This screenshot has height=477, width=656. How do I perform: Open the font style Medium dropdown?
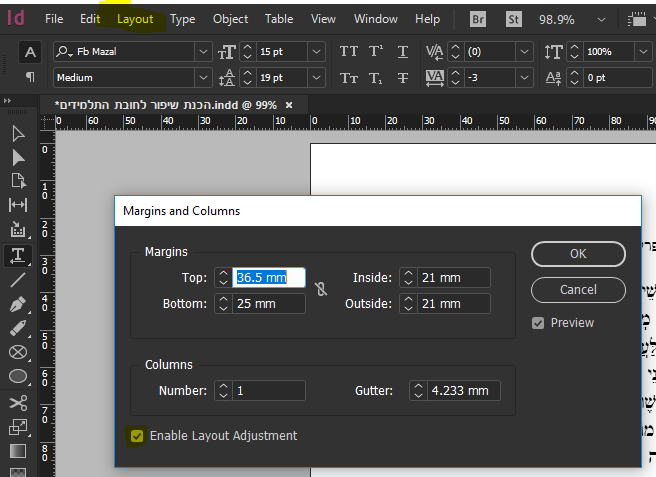pyautogui.click(x=203, y=78)
